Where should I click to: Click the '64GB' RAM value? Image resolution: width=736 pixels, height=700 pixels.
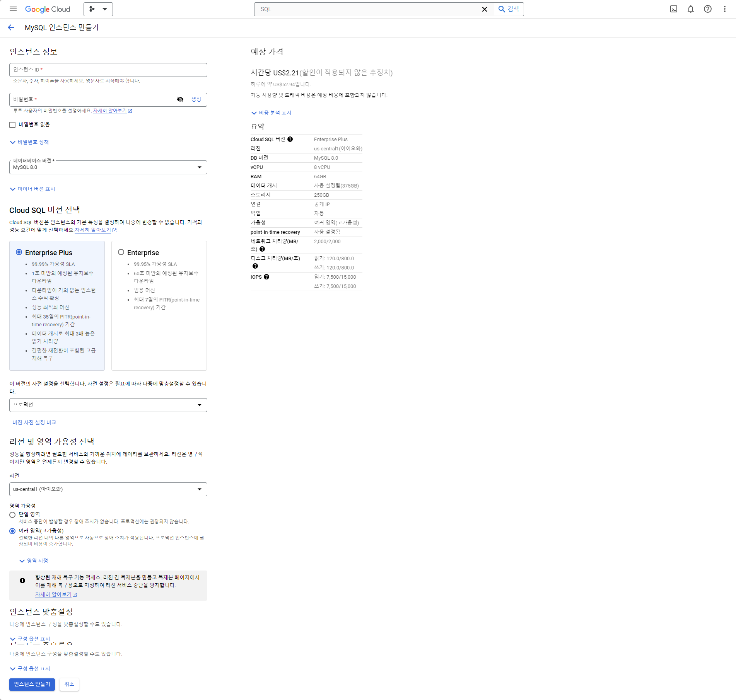click(x=320, y=177)
